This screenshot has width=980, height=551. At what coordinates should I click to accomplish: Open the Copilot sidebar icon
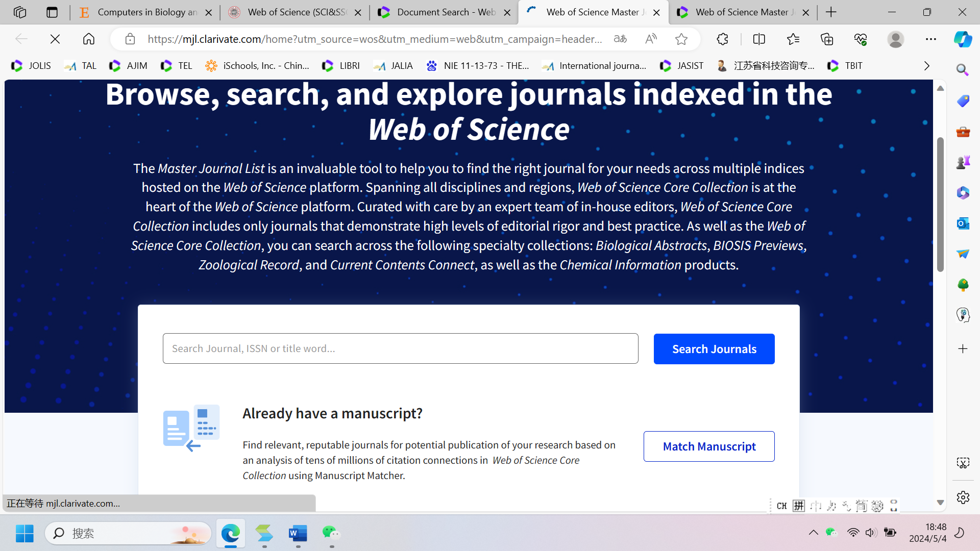pyautogui.click(x=963, y=39)
